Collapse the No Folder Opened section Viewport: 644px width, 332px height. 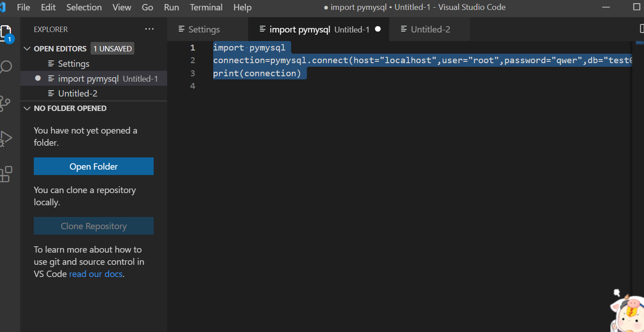point(27,108)
